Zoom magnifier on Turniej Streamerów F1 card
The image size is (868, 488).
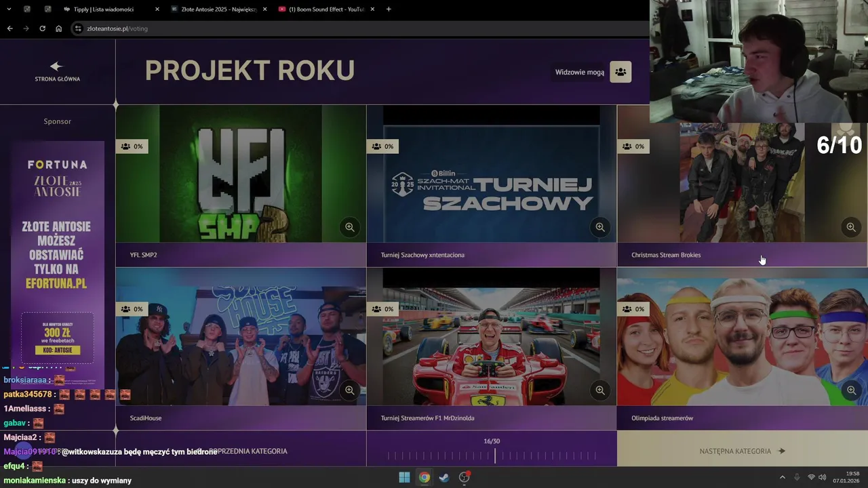click(x=600, y=390)
